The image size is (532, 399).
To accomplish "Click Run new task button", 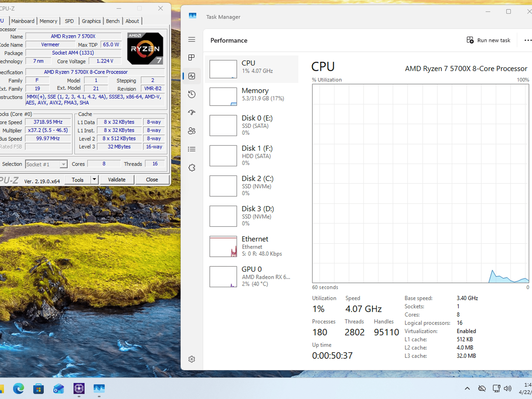I will point(489,40).
